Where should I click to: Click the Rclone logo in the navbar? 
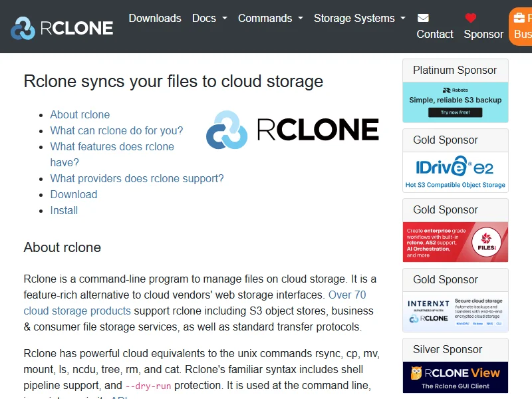(62, 27)
